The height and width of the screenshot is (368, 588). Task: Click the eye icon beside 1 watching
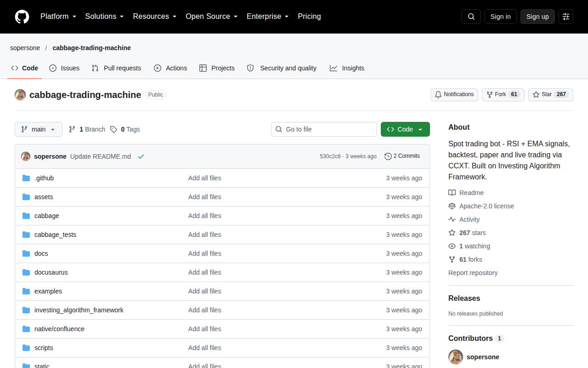452,246
